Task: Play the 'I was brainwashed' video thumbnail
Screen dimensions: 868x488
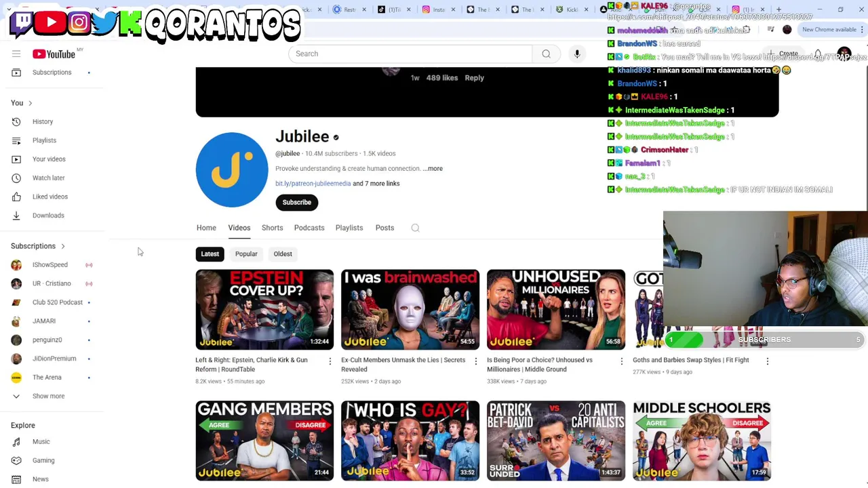Action: pos(410,310)
